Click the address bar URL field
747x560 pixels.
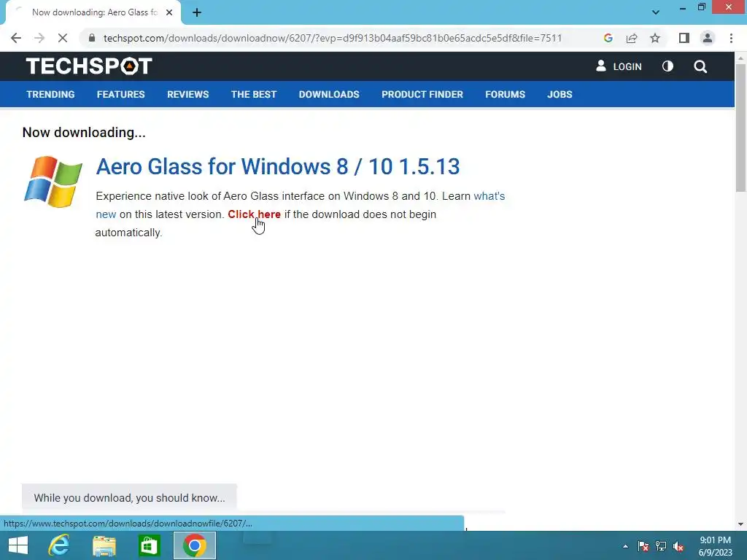coord(333,38)
